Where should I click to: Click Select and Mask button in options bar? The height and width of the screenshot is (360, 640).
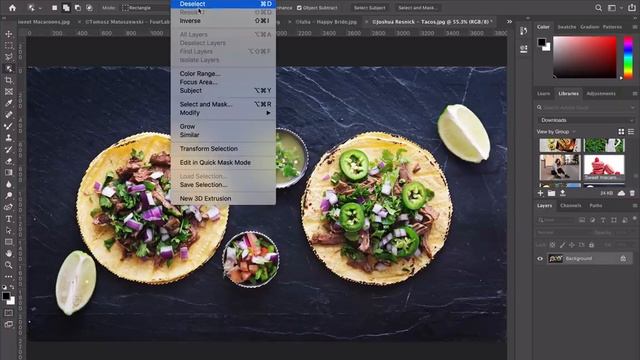pos(417,8)
